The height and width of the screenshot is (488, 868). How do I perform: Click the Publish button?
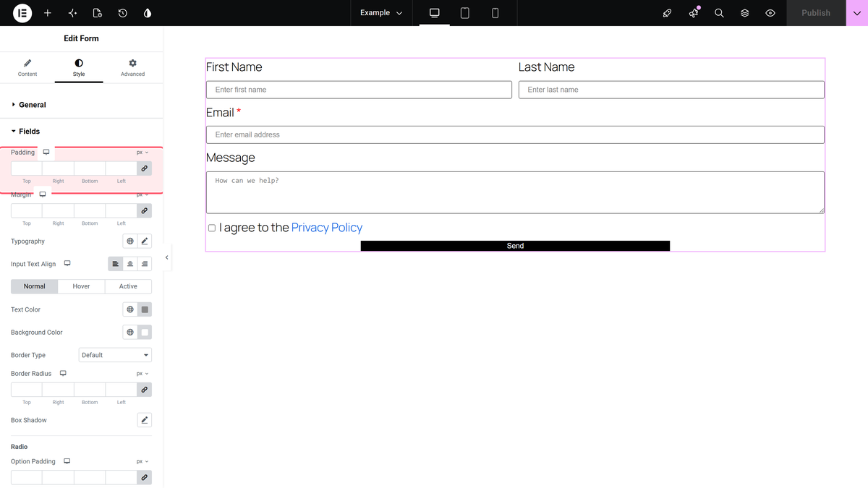[816, 13]
